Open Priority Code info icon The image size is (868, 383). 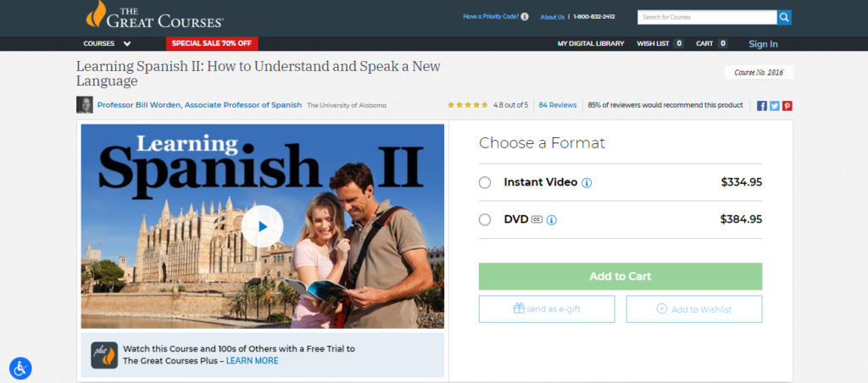point(524,17)
